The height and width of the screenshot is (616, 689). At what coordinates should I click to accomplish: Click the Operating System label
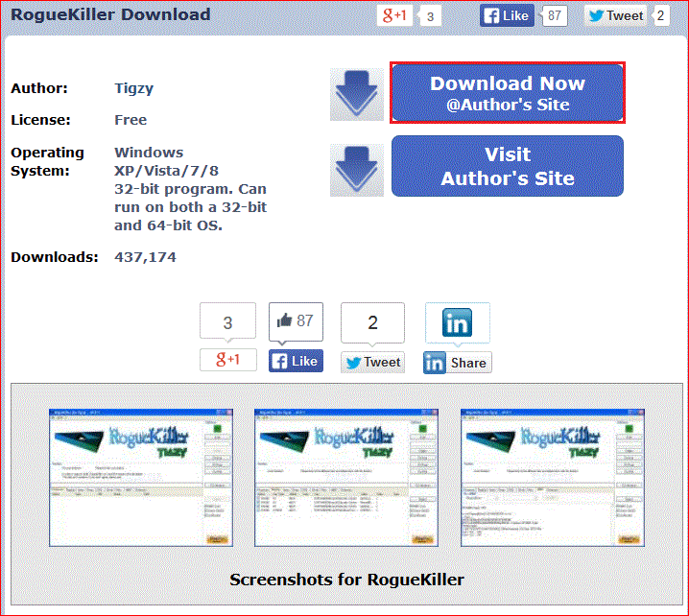[x=47, y=161]
